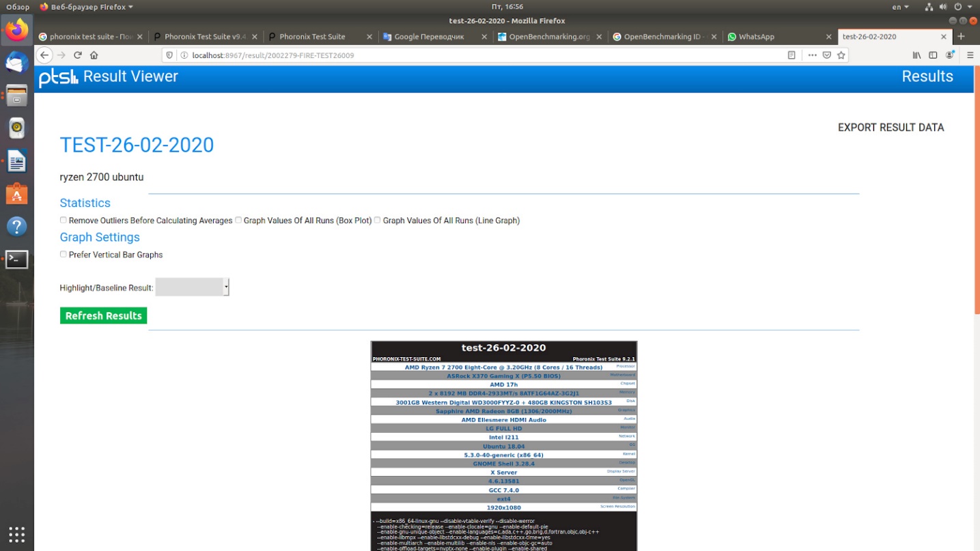Close the test-26-02-2020 tab
This screenshot has height=551, width=980.
coord(944,37)
